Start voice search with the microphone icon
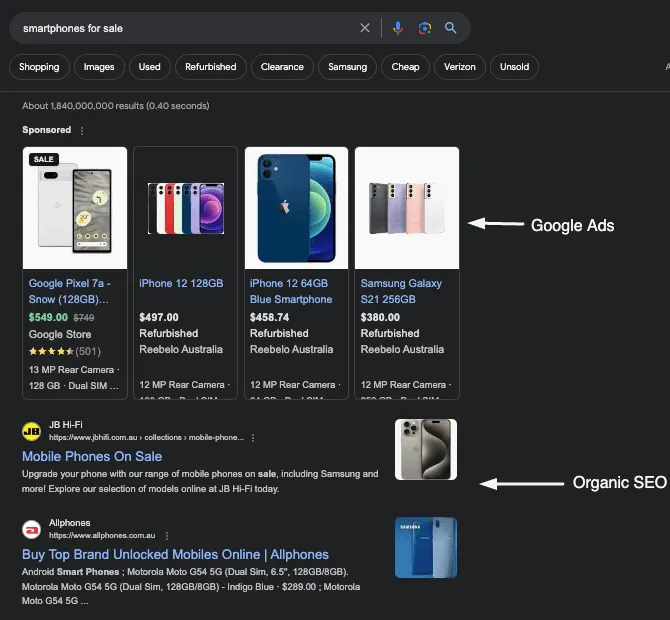 coord(398,28)
